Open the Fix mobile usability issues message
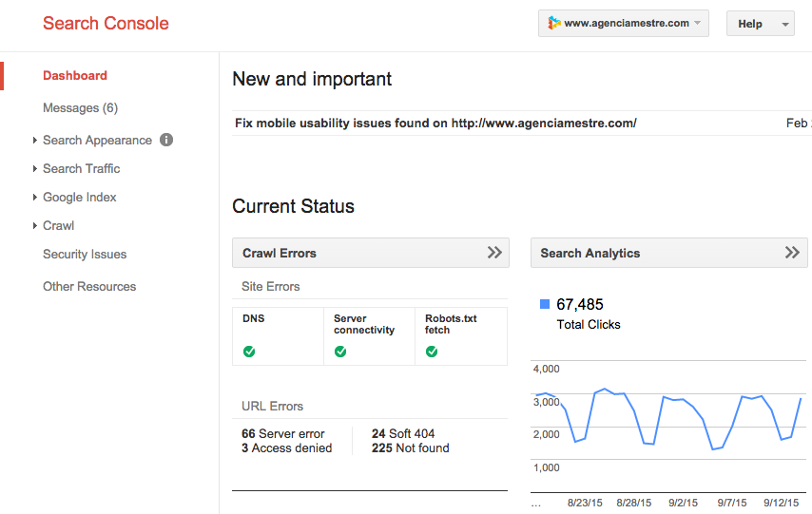812x514 pixels. (x=435, y=123)
